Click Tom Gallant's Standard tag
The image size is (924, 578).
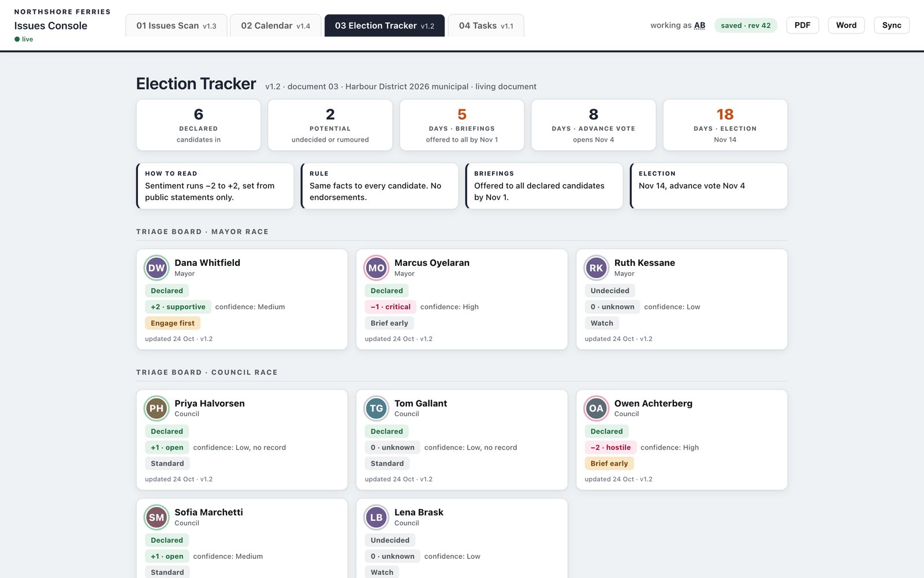point(387,464)
